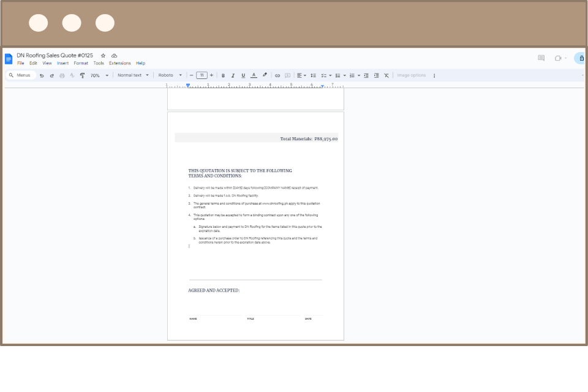Click the NAME signature label
Screen dimensions: 588x392
193,319
